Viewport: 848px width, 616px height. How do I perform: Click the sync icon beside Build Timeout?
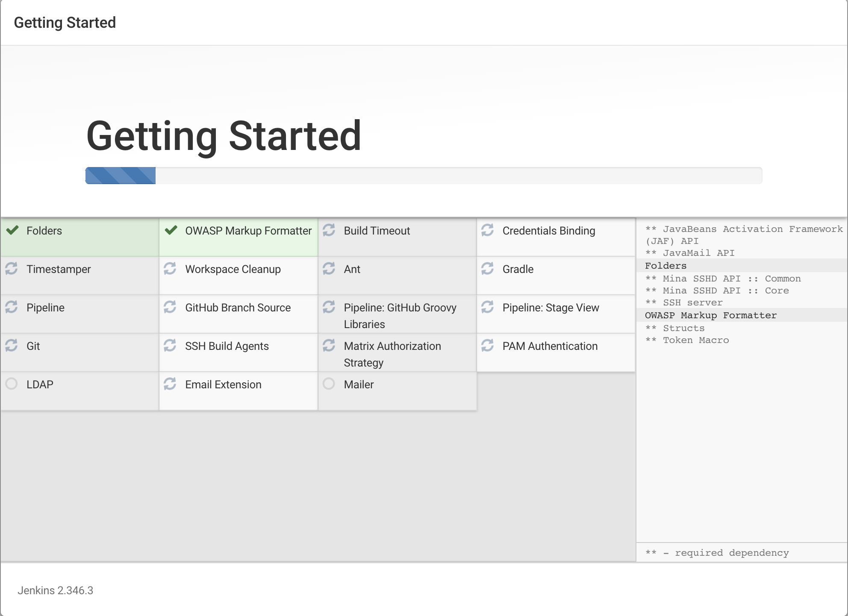[329, 230]
